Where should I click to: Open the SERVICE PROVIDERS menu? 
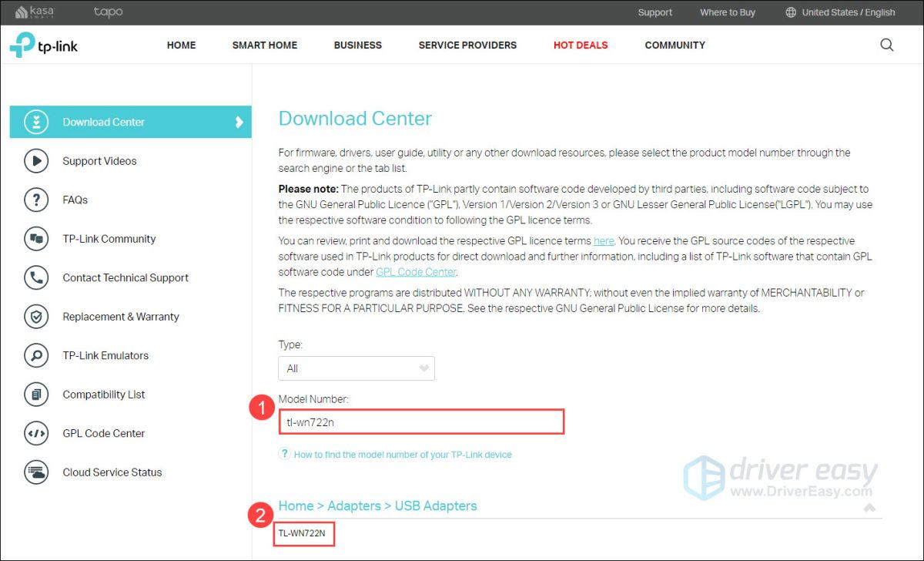(x=467, y=45)
